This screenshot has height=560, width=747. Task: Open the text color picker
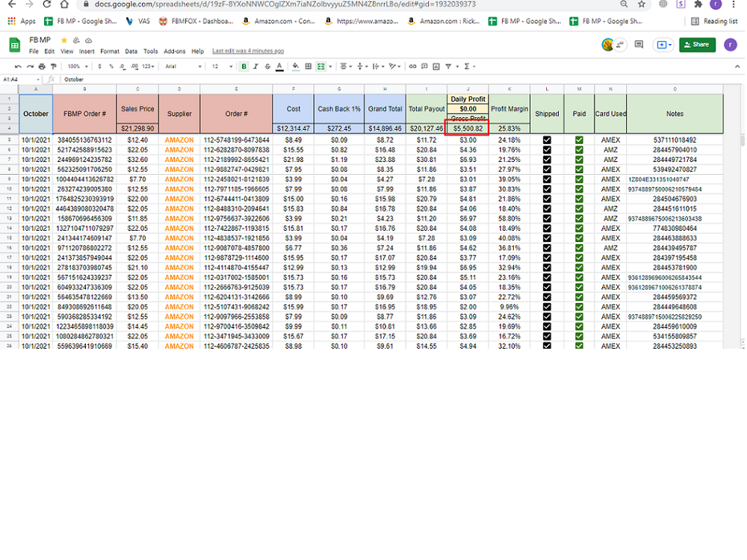pyautogui.click(x=279, y=66)
